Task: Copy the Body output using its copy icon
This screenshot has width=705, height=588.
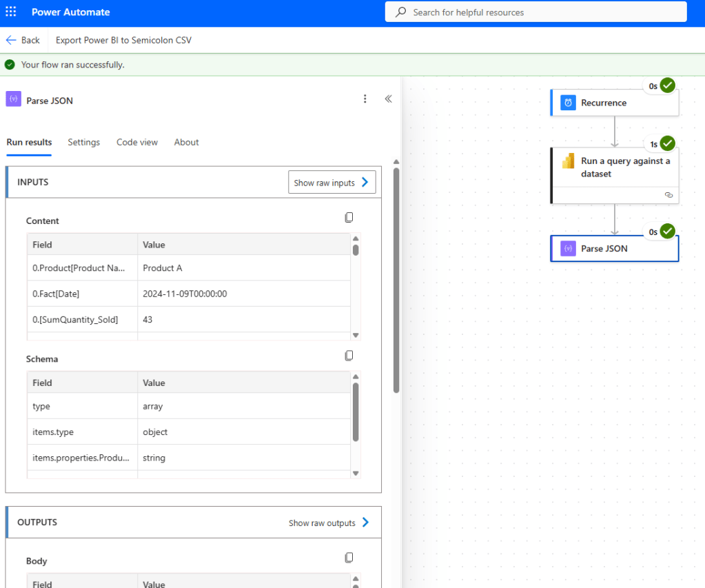Action: 349,557
